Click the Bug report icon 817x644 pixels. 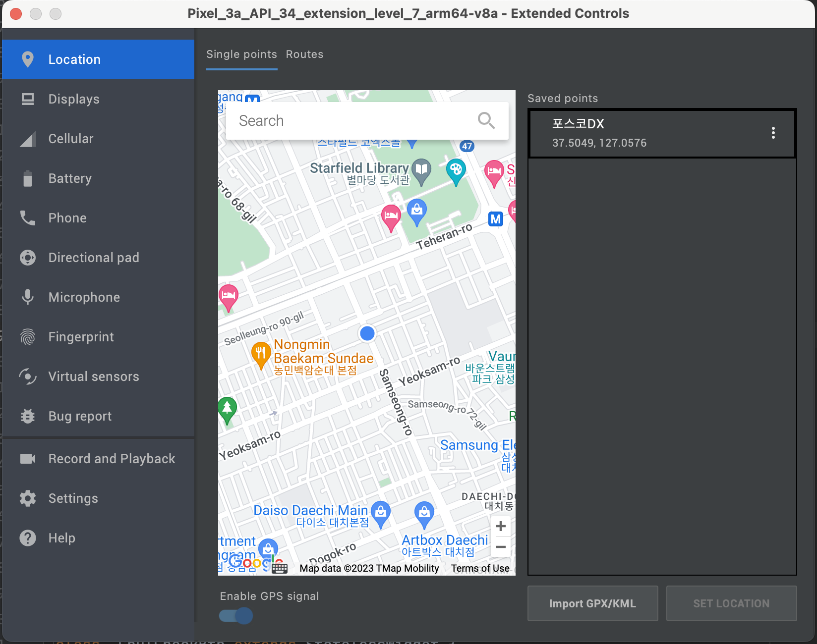28,416
